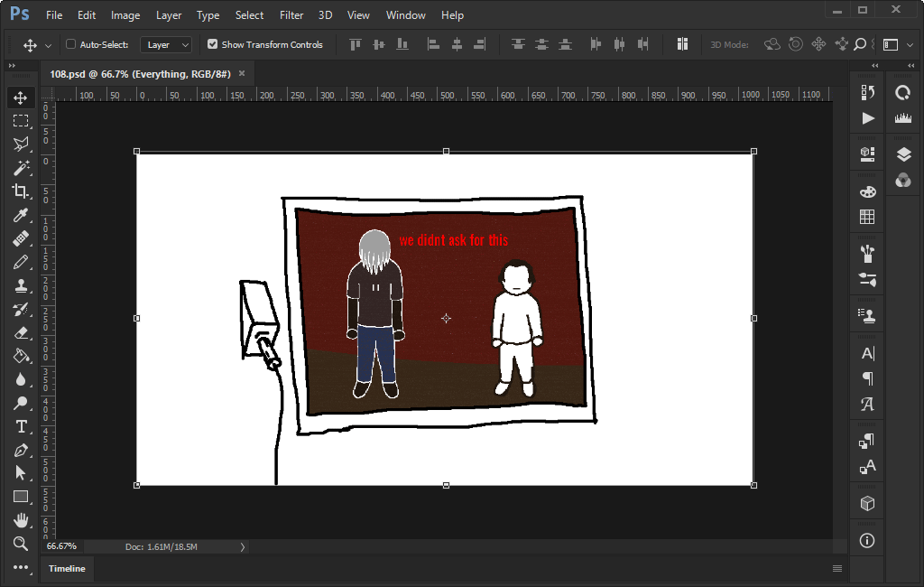
Task: Uncheck Show Transform Controls
Action: click(212, 44)
